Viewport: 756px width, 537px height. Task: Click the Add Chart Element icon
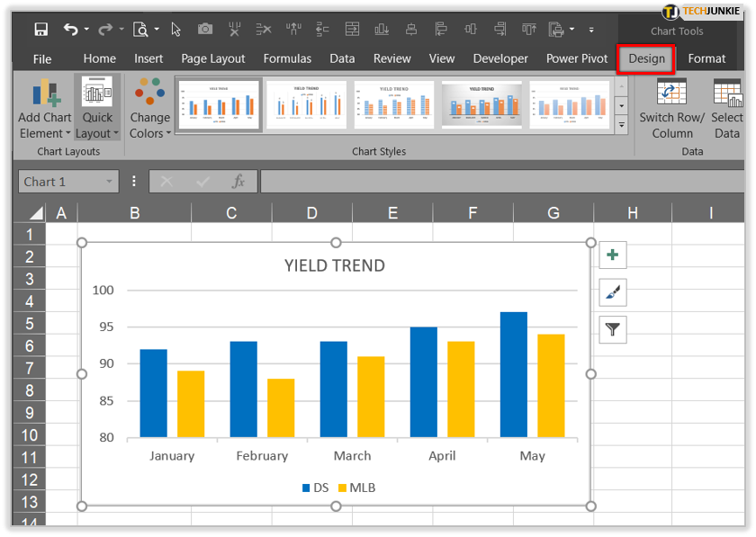(46, 93)
